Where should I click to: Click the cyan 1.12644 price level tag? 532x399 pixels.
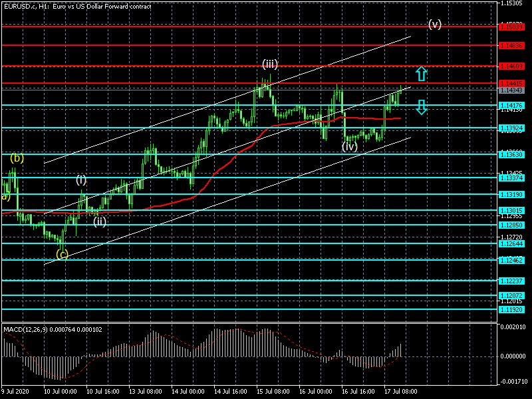(511, 244)
